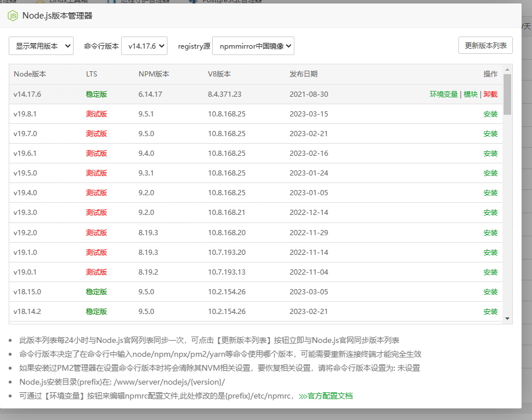Click release date 2021-08-30

coord(309,94)
